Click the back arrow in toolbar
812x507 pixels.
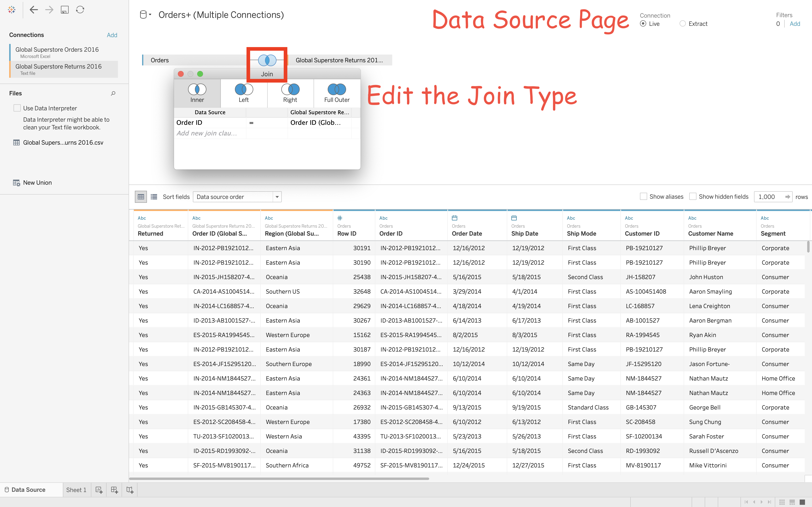pyautogui.click(x=34, y=10)
